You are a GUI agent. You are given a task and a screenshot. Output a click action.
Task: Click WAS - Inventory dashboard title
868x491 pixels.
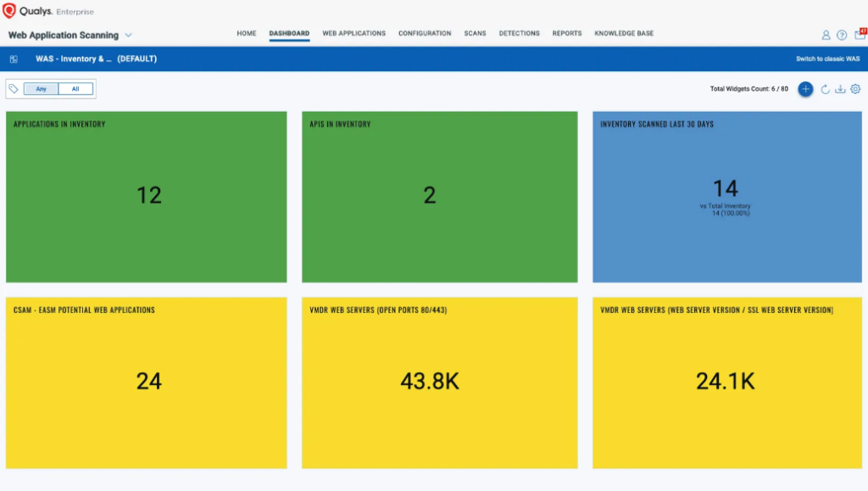(97, 59)
